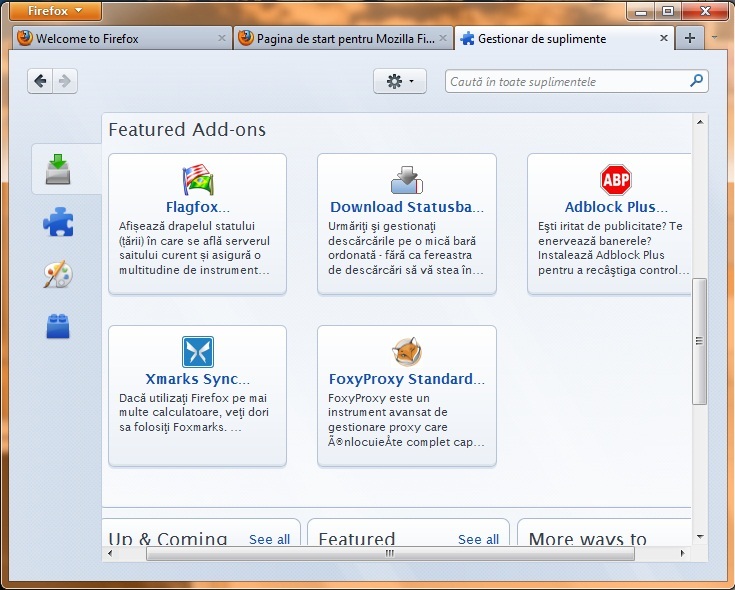Click See all next to Up & Coming
Screen dimensions: 735x590
pos(270,539)
